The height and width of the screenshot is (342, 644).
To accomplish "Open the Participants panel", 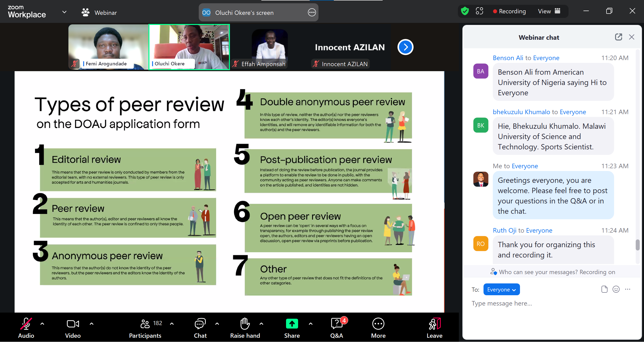I will click(x=145, y=328).
